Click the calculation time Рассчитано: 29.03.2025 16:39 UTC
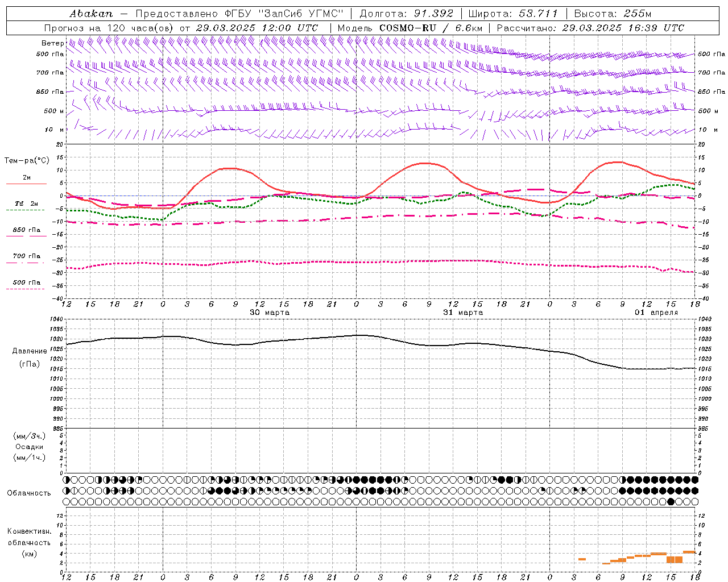The width and height of the screenshot is (728, 582). (x=590, y=28)
